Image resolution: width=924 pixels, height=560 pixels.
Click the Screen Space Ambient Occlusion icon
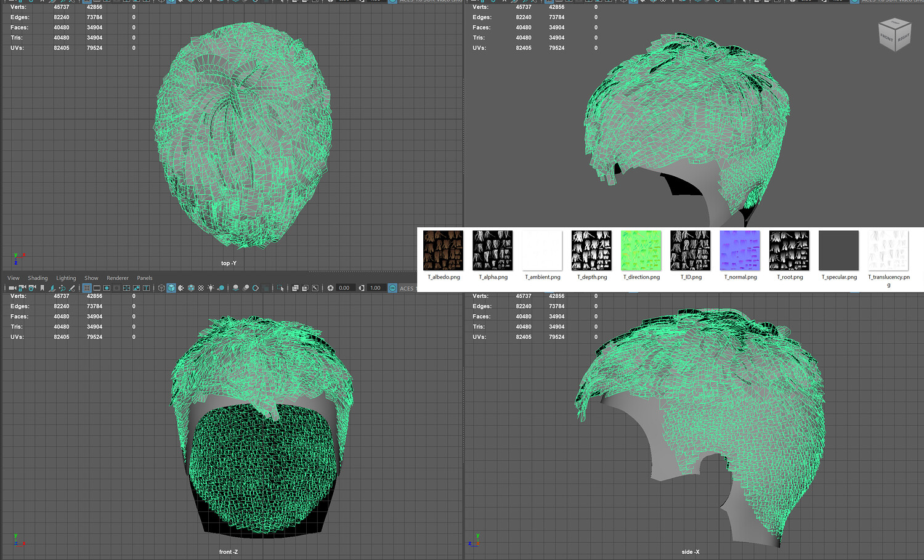pos(235,288)
